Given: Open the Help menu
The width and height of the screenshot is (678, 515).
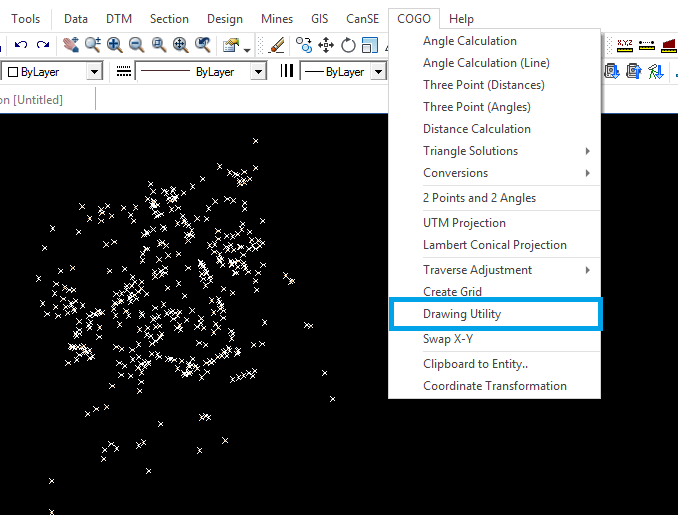Looking at the screenshot, I should tap(461, 19).
